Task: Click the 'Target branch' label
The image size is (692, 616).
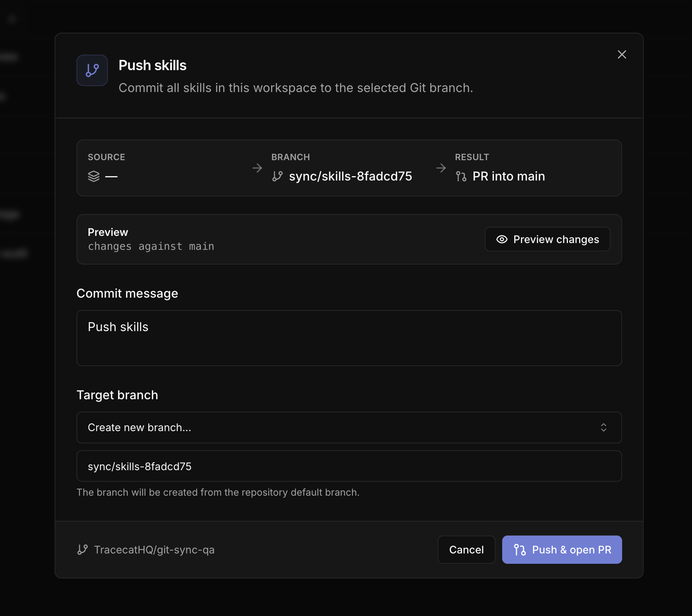Action: pyautogui.click(x=117, y=395)
